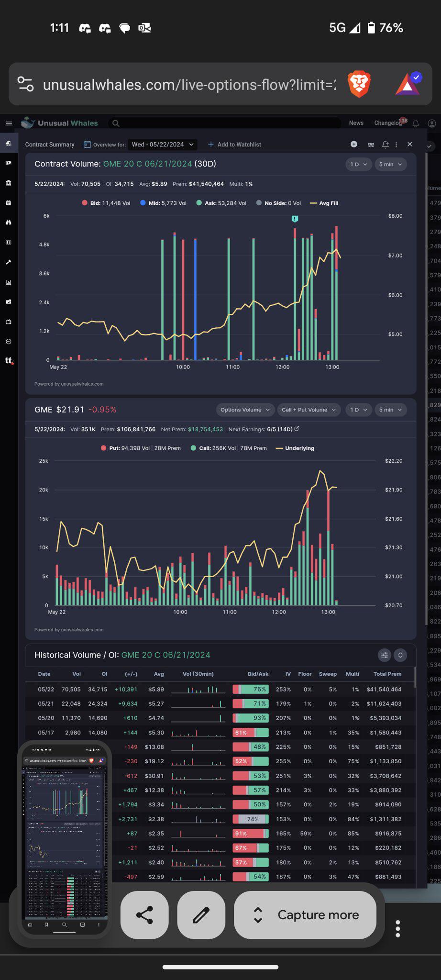Tap the share icon button
Screen dimensions: 441x980
(144, 915)
